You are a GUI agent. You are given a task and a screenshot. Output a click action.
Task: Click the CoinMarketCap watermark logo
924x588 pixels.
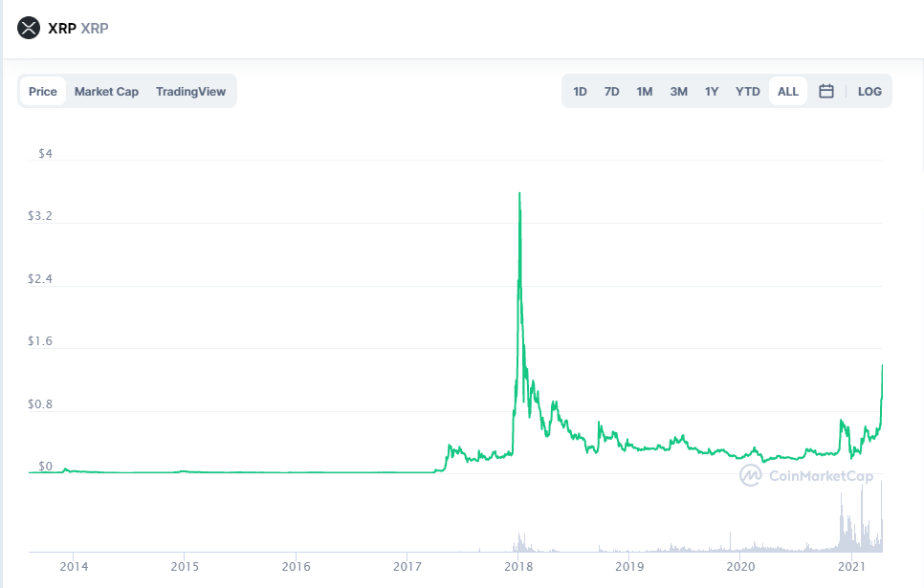(x=806, y=475)
